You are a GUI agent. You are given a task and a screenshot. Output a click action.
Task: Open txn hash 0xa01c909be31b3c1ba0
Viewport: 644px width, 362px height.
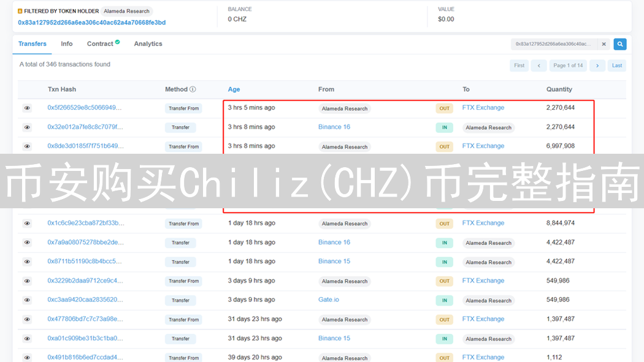(85, 338)
